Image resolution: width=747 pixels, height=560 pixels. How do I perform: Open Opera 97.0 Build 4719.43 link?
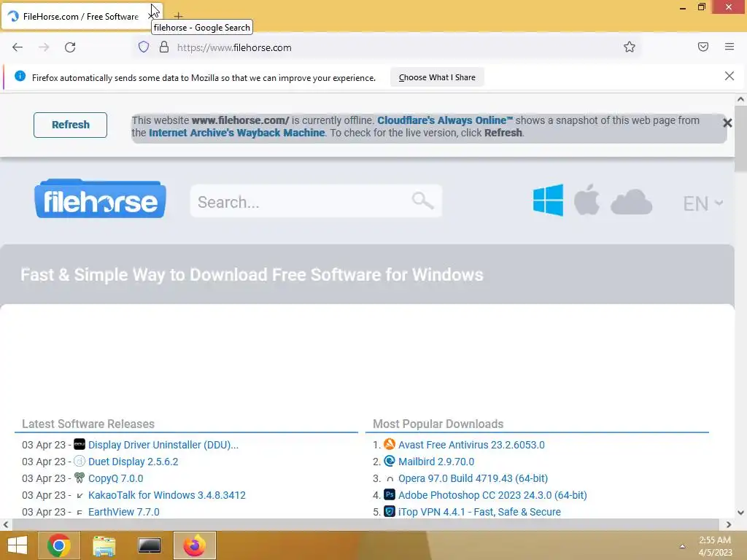[x=473, y=478]
